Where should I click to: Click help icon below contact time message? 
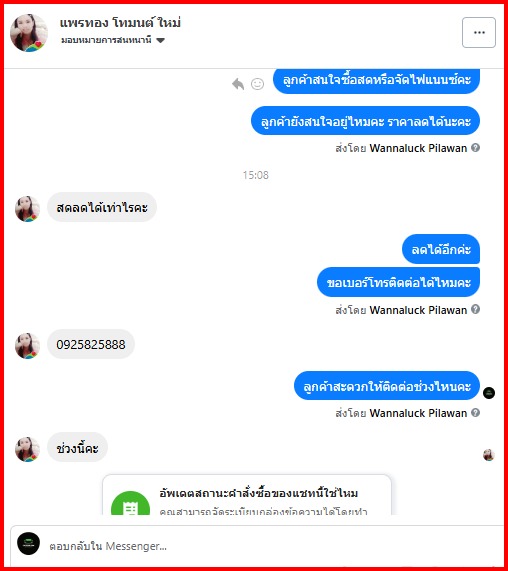(x=475, y=413)
